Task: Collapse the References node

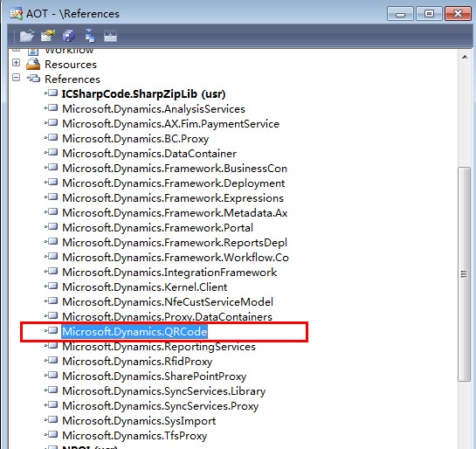Action: (16, 78)
